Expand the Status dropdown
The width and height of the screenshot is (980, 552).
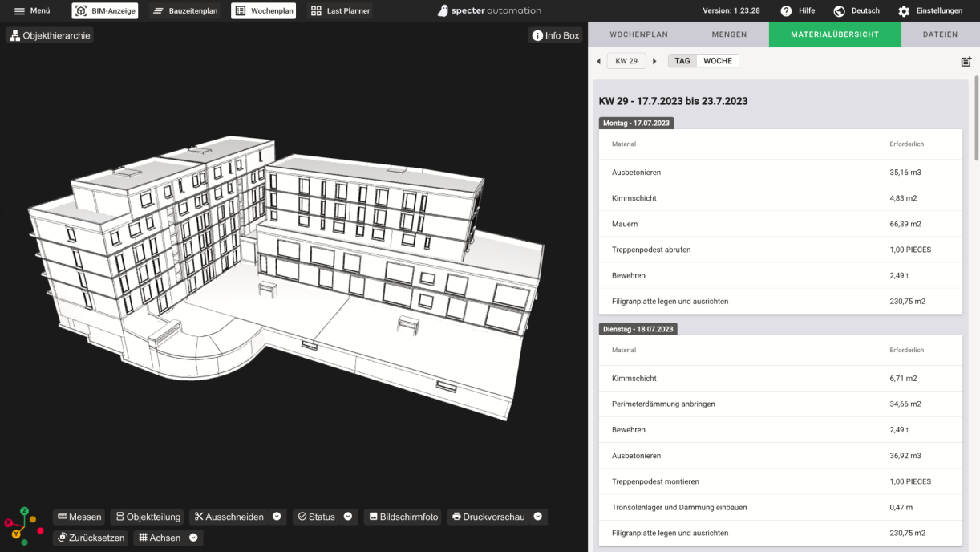pos(348,517)
